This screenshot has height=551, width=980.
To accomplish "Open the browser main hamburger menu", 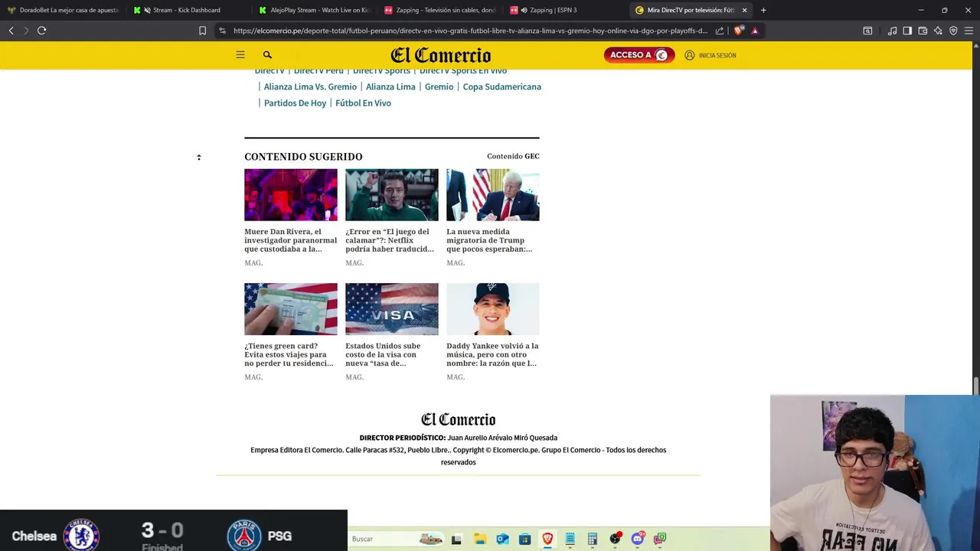I will click(x=969, y=31).
